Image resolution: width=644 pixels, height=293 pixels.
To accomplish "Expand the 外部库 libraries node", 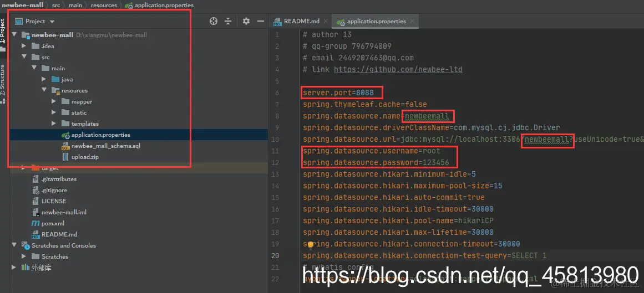I will point(14,268).
